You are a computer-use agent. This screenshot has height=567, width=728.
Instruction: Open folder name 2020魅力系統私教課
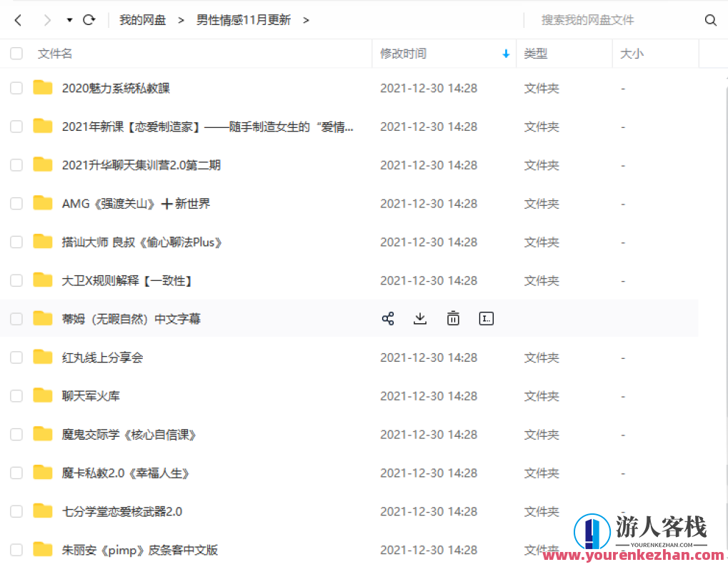(x=116, y=88)
